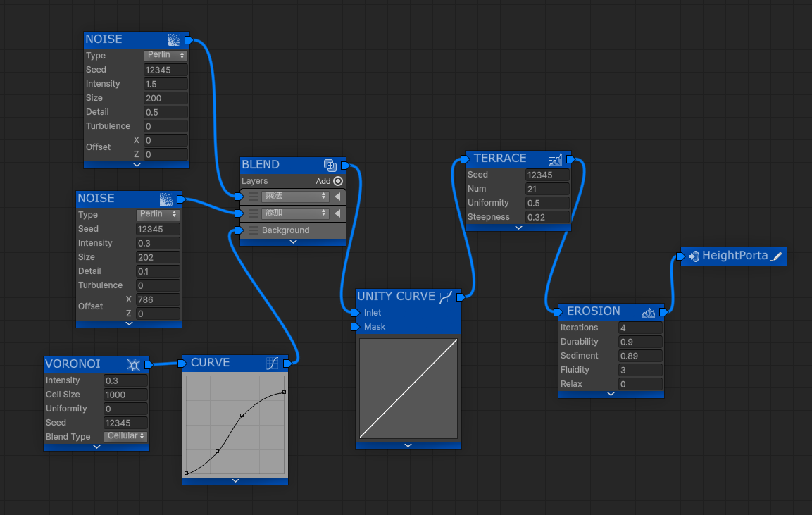Add a new Blend layer with plus icon

(x=338, y=181)
